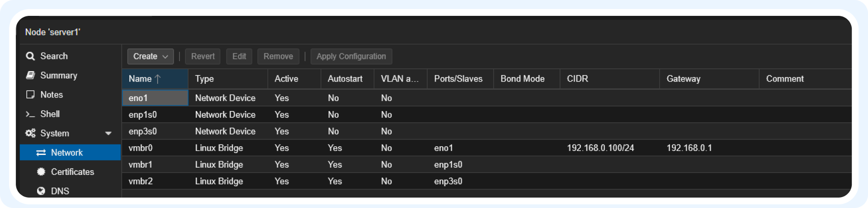Click the Revert button

click(203, 56)
